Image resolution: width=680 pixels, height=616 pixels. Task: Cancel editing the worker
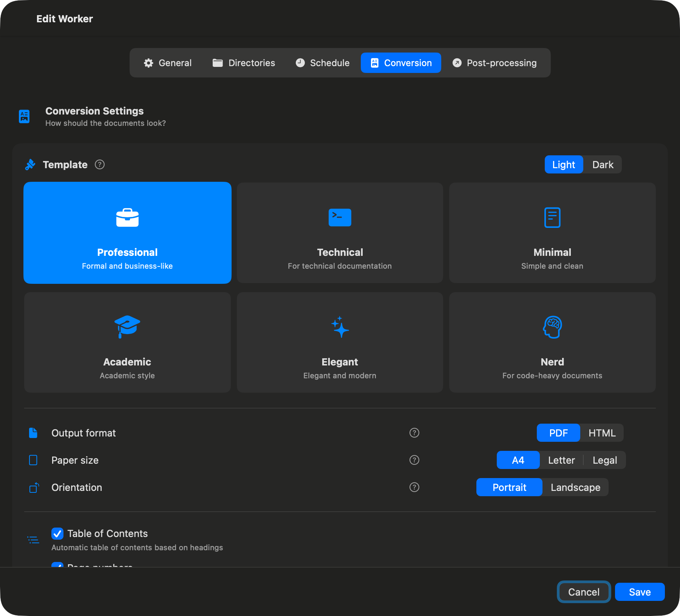point(584,592)
